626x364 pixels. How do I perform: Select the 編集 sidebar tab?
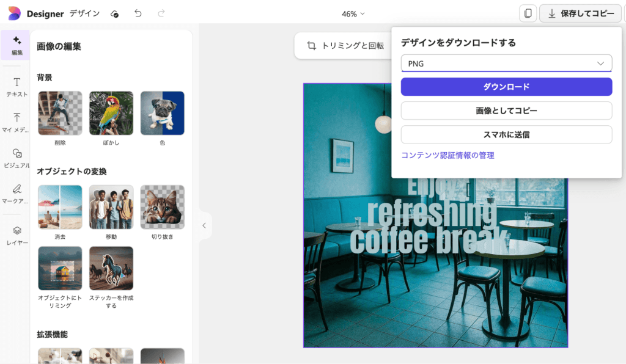coord(17,45)
